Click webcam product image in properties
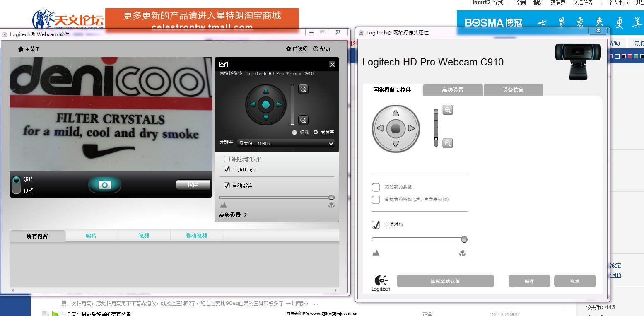This screenshot has width=644, height=316. 578,61
